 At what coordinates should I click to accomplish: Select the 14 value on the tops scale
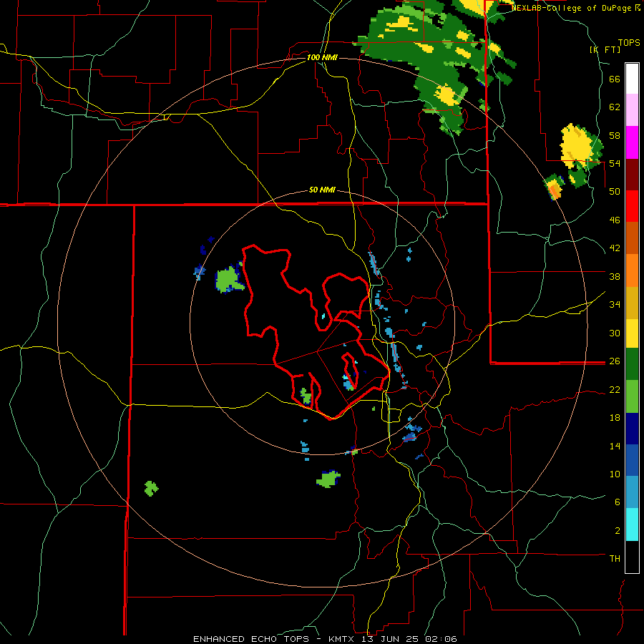[615, 446]
